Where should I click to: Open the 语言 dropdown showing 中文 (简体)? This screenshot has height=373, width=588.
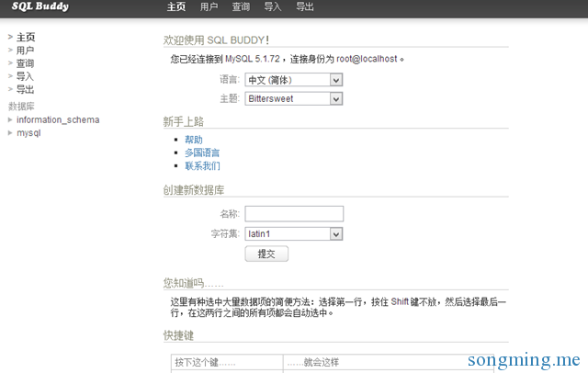coord(294,80)
